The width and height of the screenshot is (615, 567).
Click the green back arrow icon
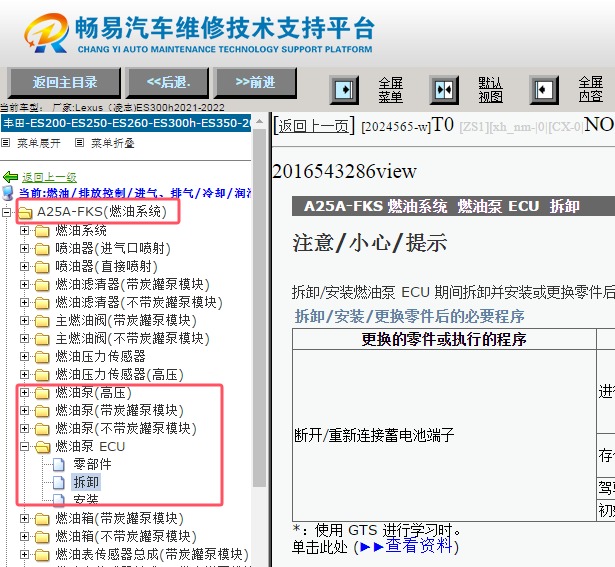[x=11, y=177]
